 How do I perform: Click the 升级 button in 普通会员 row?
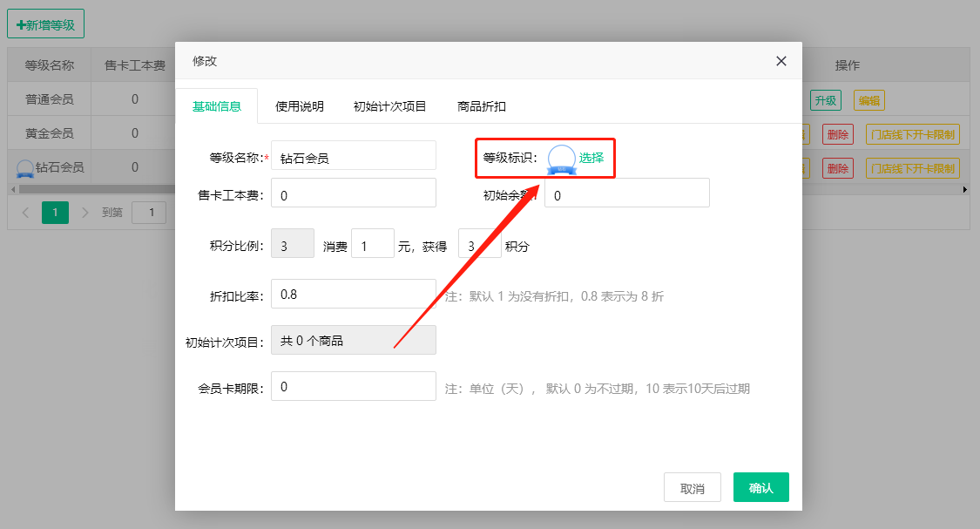824,100
